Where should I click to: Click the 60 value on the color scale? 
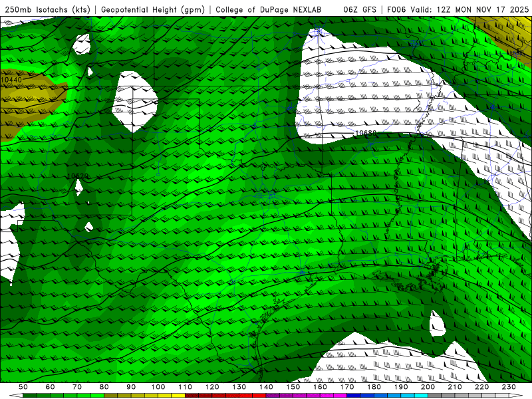[x=50, y=387]
